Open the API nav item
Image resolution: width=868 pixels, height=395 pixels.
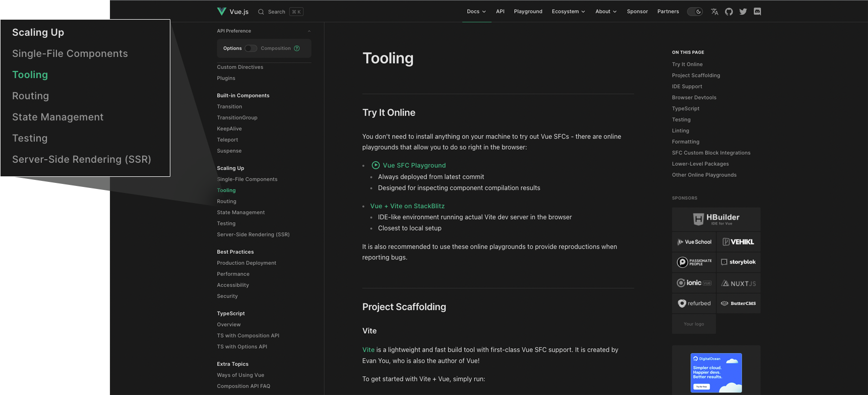pyautogui.click(x=500, y=12)
